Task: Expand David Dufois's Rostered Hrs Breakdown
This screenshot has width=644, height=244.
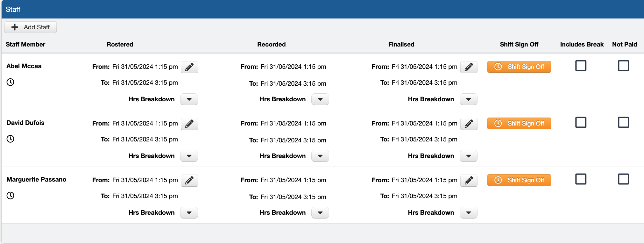Action: pos(189,156)
